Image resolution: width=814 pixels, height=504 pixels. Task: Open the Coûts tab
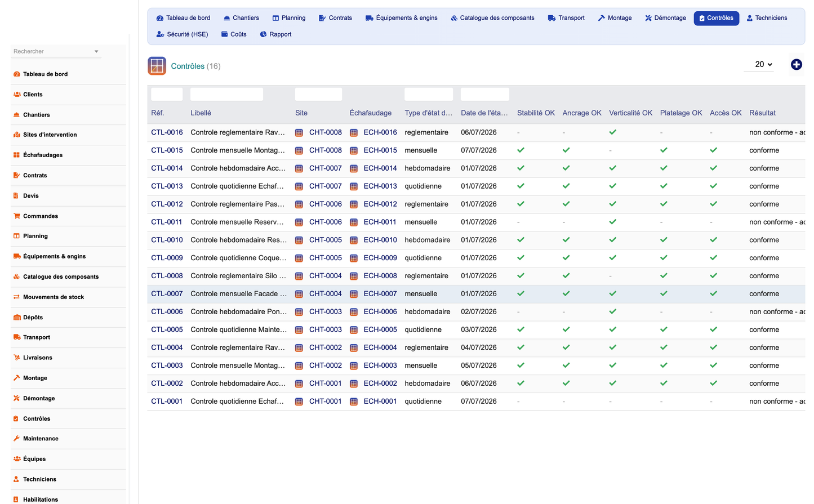(x=234, y=34)
